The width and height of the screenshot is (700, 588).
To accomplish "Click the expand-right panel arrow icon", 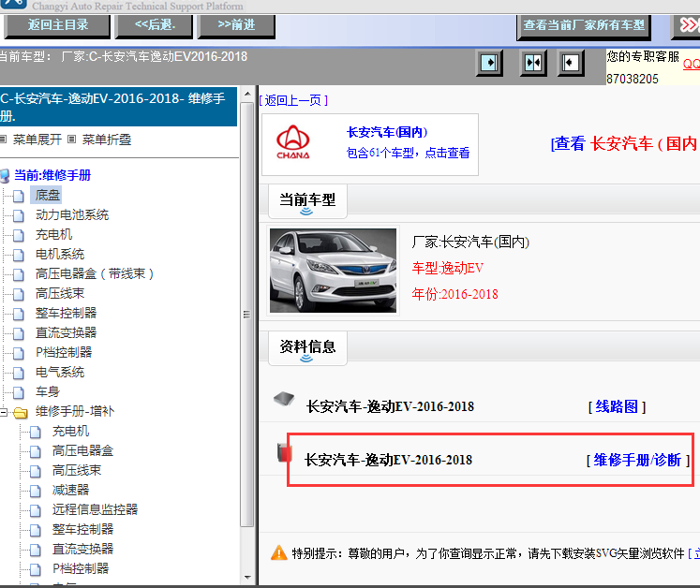I will click(489, 63).
